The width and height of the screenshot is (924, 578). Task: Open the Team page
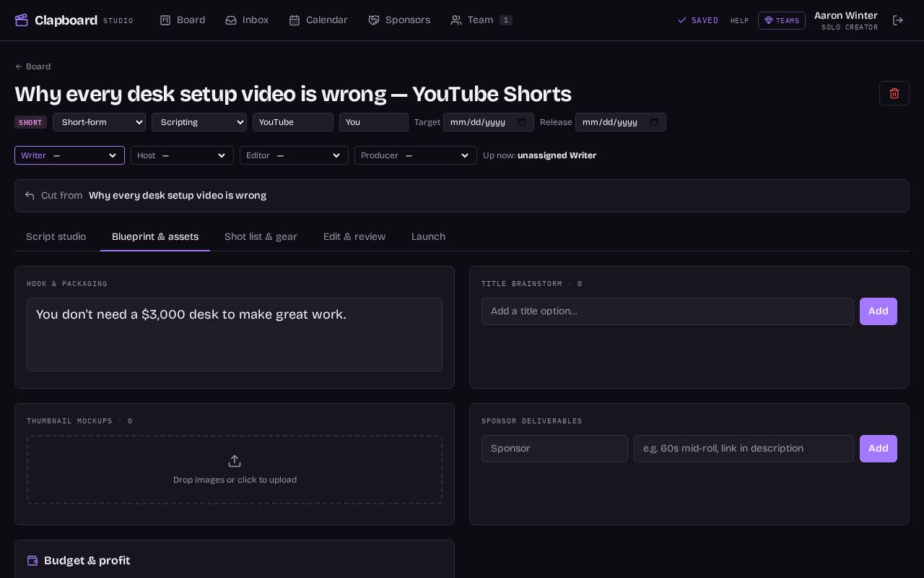coord(481,20)
